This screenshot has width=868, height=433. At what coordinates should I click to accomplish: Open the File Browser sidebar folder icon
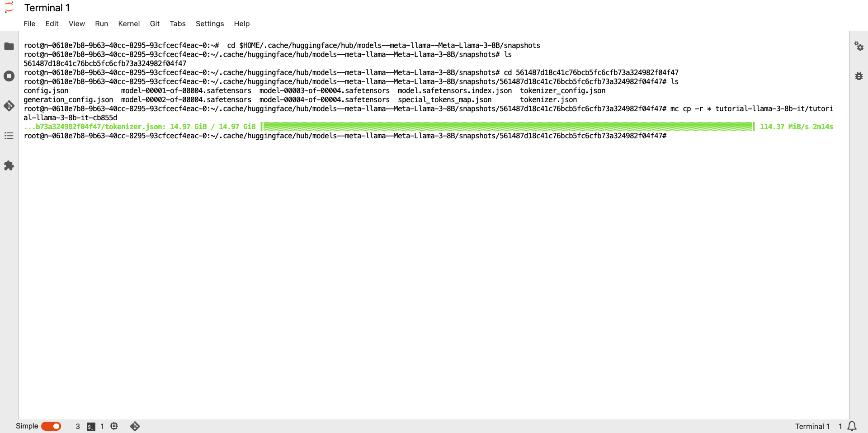coord(9,46)
